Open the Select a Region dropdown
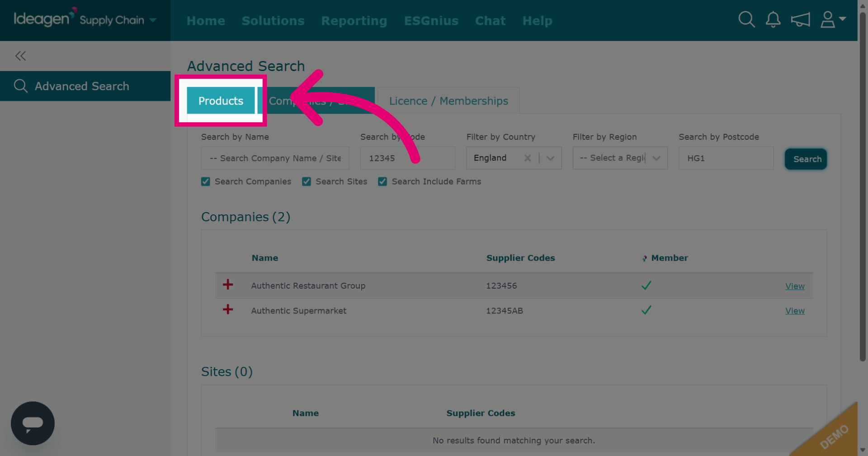868x456 pixels. pyautogui.click(x=620, y=158)
